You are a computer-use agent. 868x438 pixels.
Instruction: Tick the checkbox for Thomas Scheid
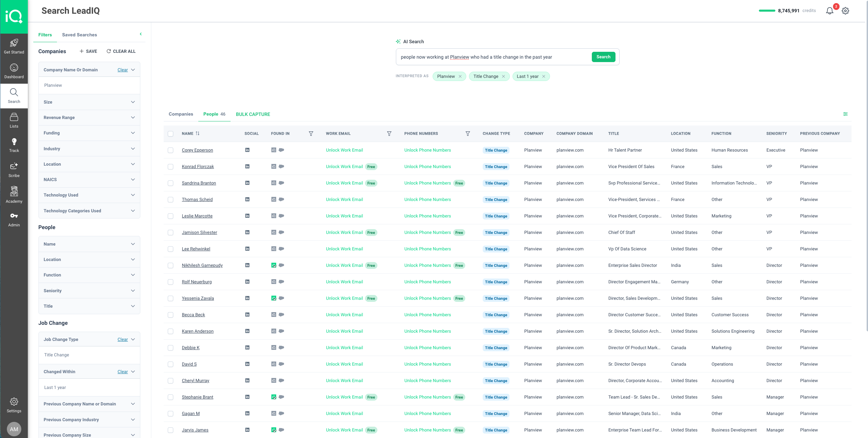171,200
